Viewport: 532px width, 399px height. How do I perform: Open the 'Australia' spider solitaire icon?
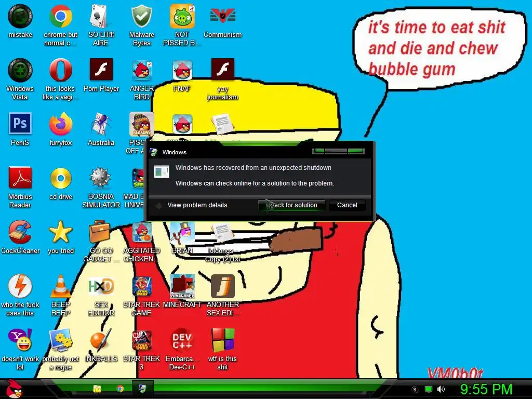101,124
